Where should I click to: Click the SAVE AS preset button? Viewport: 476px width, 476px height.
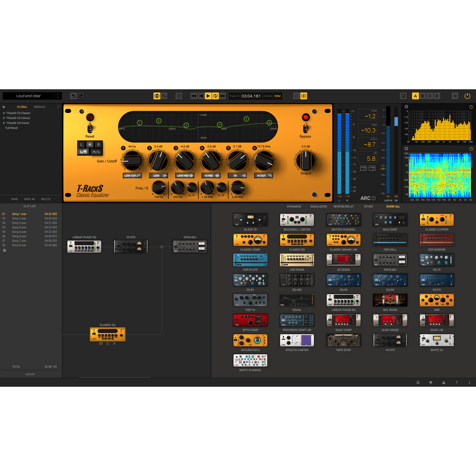[x=29, y=199]
